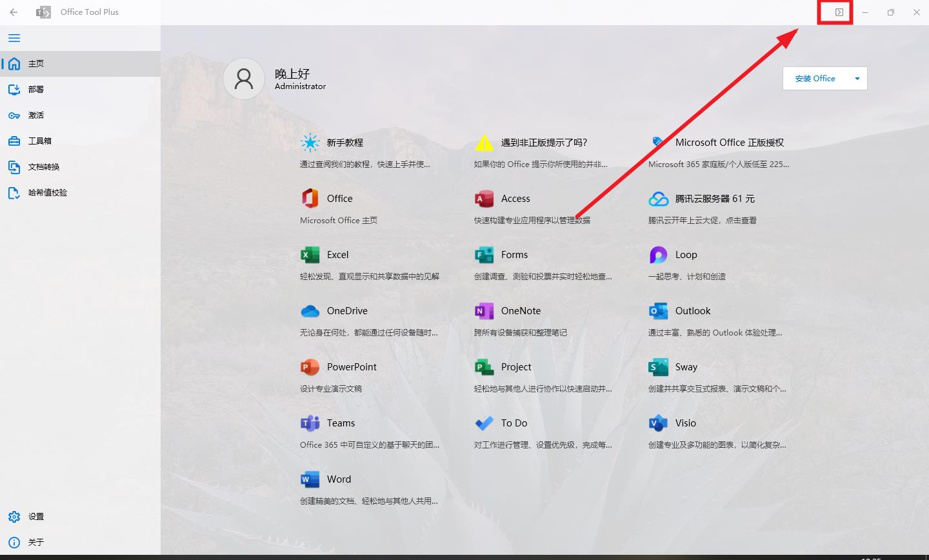929x560 pixels.
Task: Click the Administrator profile avatar
Action: [x=243, y=78]
